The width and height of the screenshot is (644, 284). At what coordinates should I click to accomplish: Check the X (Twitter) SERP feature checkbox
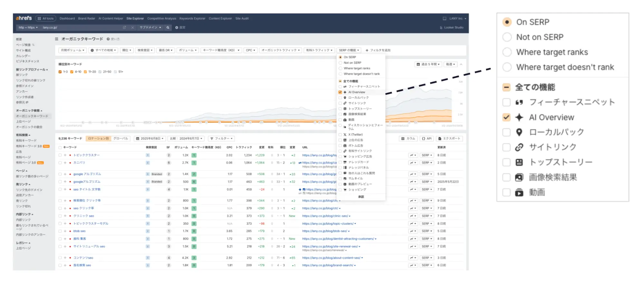340,135
